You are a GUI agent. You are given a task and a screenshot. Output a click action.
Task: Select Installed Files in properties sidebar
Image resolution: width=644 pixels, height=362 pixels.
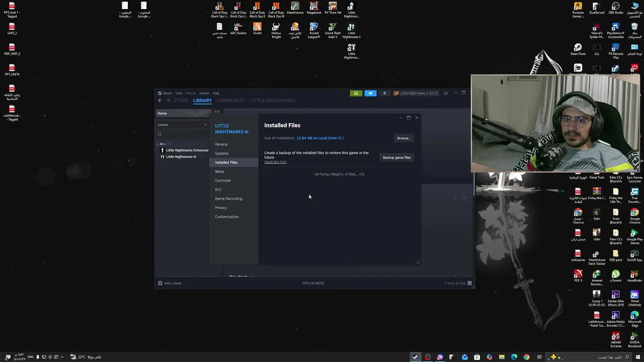pos(233,162)
